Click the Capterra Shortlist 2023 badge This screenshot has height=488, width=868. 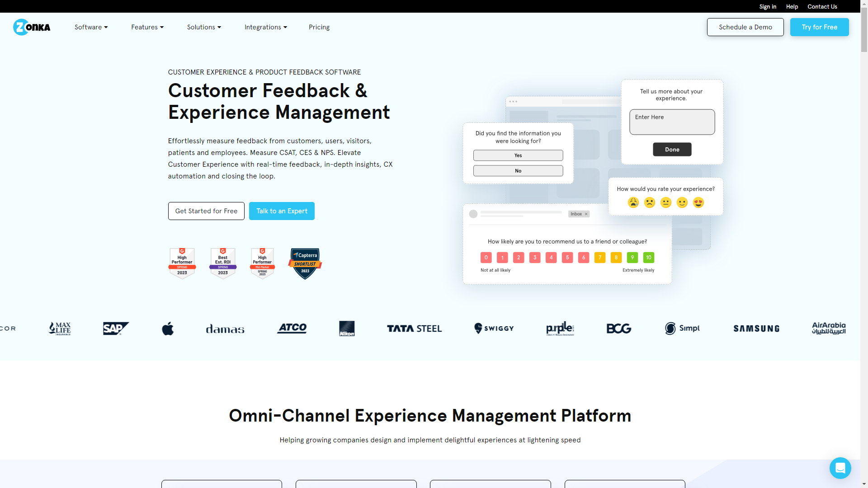305,263
